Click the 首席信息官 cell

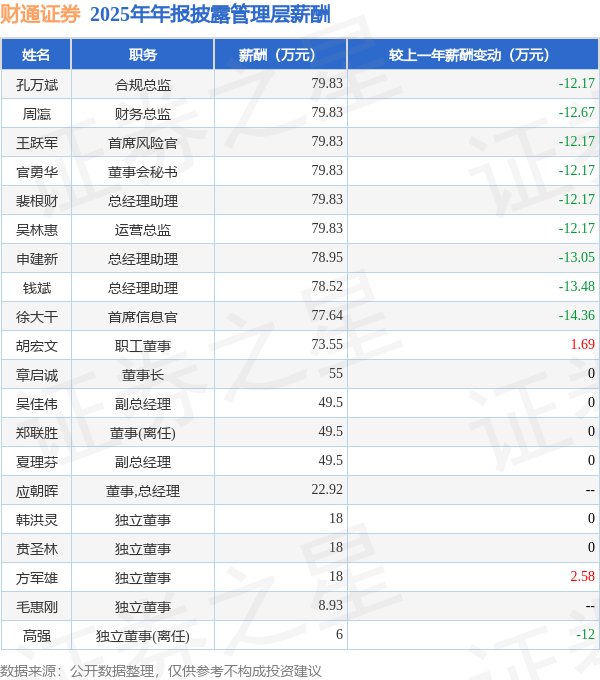tap(143, 317)
